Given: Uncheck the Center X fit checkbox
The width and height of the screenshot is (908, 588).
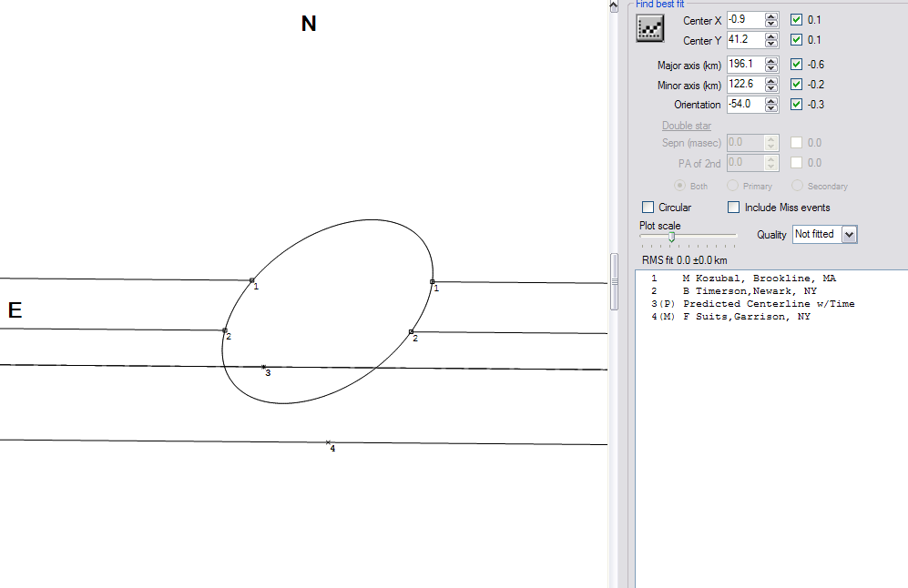Looking at the screenshot, I should [x=797, y=20].
